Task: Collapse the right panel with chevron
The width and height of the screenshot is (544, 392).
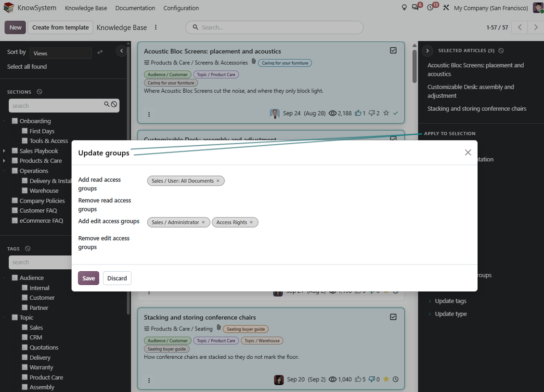Action: pos(427,51)
